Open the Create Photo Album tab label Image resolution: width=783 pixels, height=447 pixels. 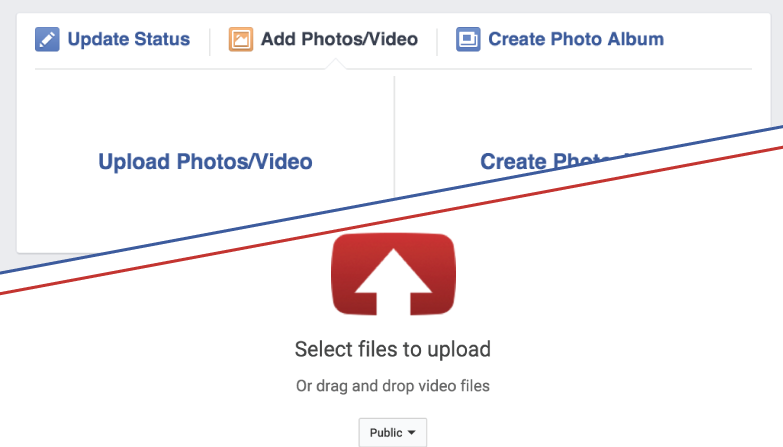[x=576, y=39]
